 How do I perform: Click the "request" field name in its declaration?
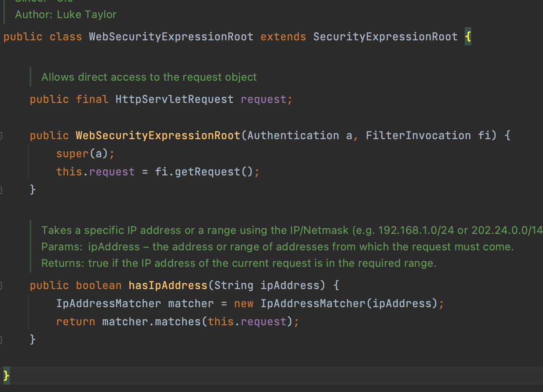[x=264, y=99]
